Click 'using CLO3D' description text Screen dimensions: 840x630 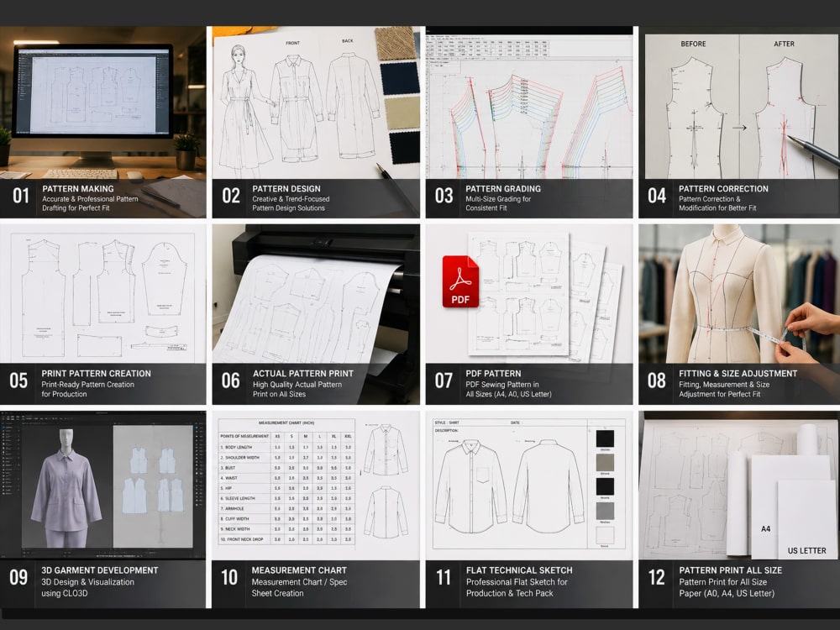pos(65,594)
